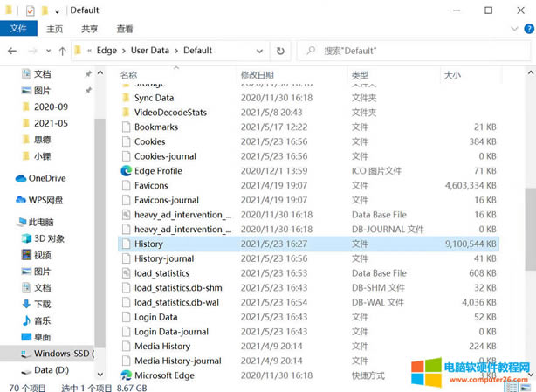Click the up-one-level arrow button

[x=62, y=51]
